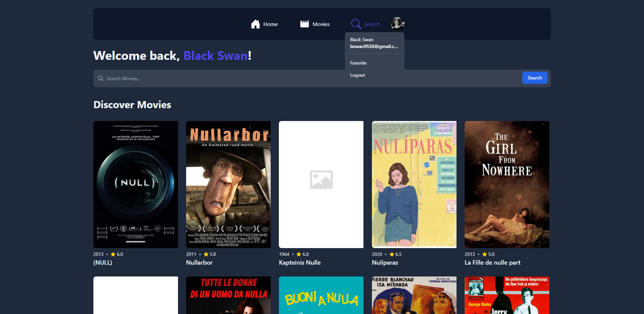The image size is (644, 314).
Task: Click the Tutte le donne di un uomo da nulla poster
Action: (228, 295)
